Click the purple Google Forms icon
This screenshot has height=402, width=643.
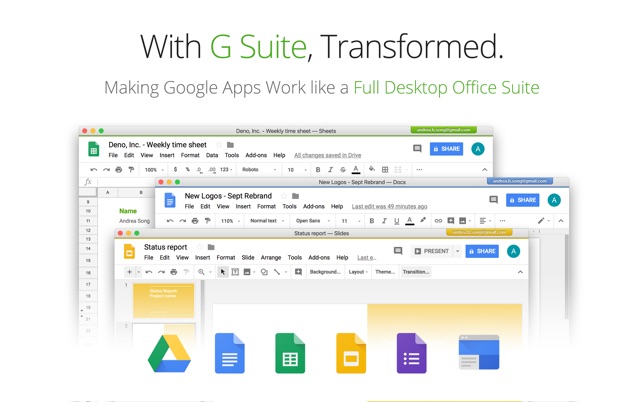click(411, 353)
